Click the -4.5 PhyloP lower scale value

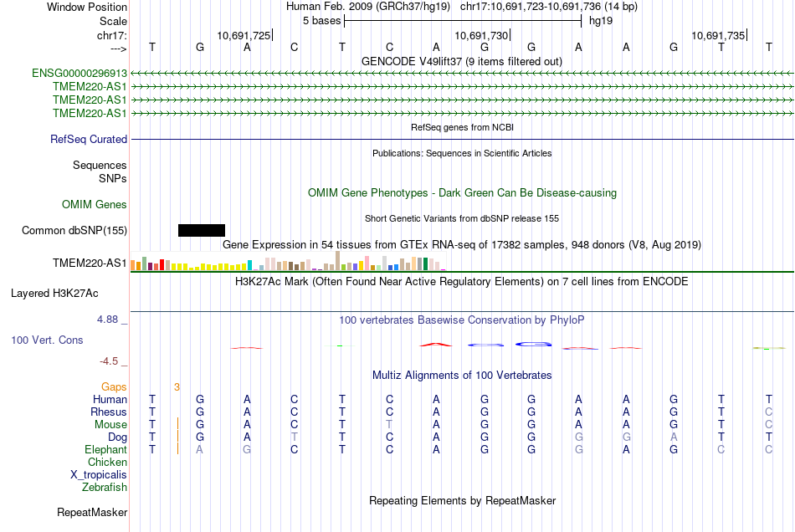tap(109, 361)
